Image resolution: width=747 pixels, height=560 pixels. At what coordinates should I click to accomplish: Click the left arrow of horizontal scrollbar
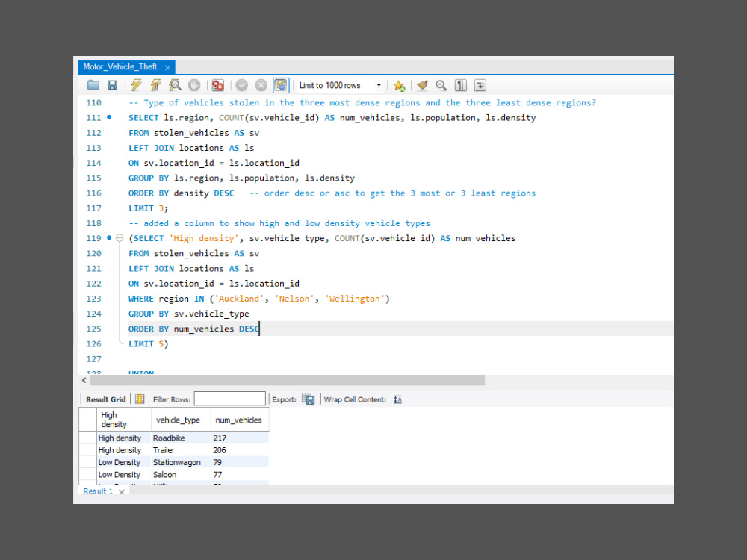coord(84,380)
